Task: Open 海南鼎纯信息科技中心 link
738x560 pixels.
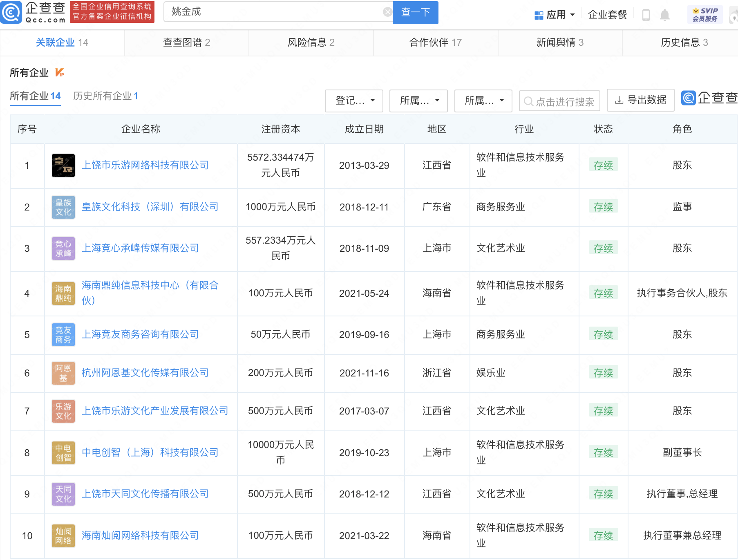Action: pyautogui.click(x=150, y=293)
